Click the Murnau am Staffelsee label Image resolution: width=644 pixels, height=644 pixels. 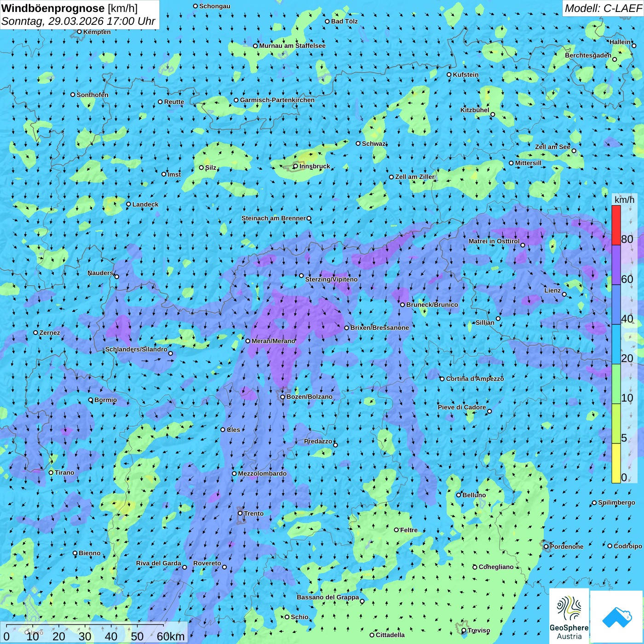[x=292, y=46]
